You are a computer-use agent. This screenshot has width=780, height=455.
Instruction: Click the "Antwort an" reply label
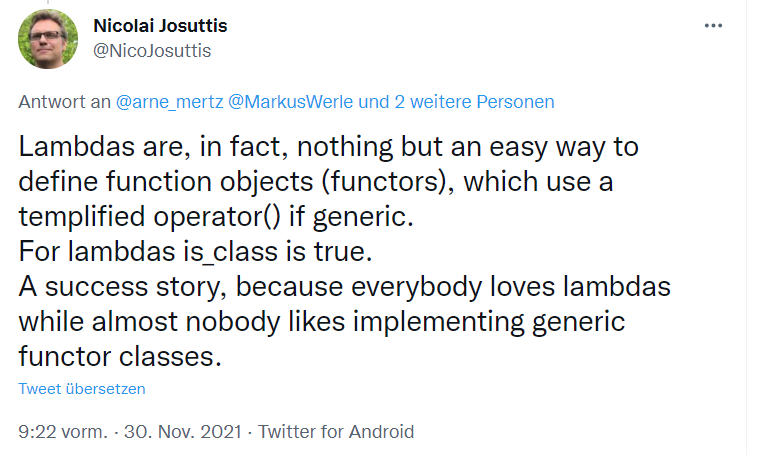click(65, 102)
